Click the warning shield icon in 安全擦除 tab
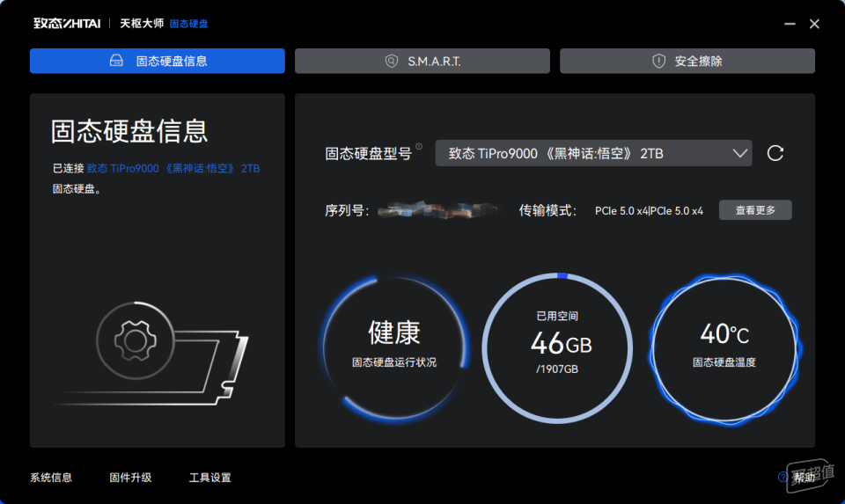845x504 pixels. pos(658,61)
